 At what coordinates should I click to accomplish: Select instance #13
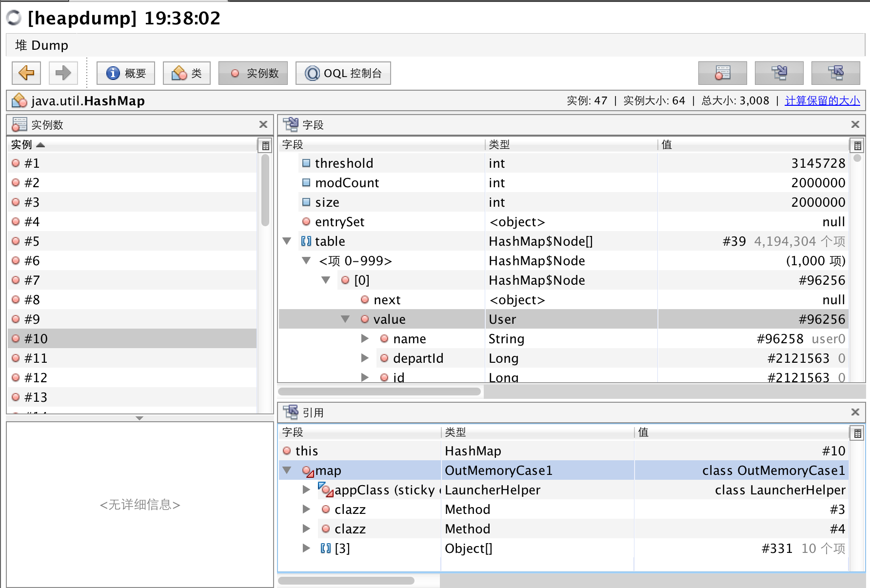[x=132, y=397]
